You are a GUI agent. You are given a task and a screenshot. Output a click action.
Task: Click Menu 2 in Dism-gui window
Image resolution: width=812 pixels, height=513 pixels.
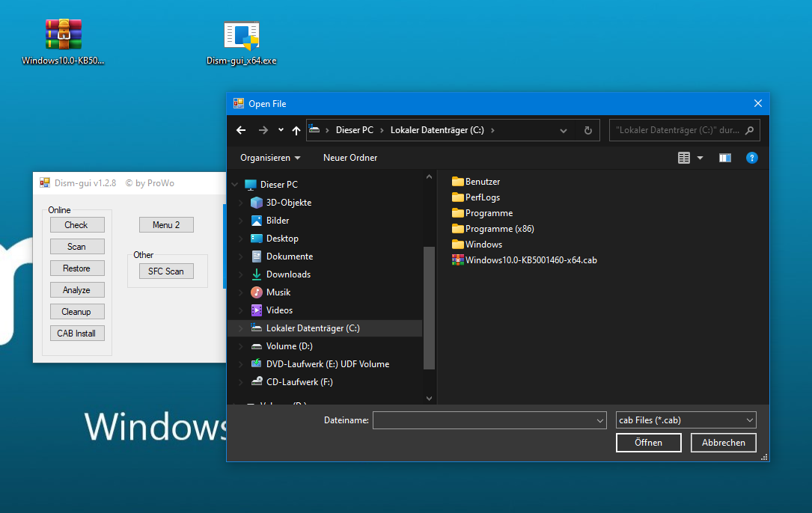(x=166, y=224)
